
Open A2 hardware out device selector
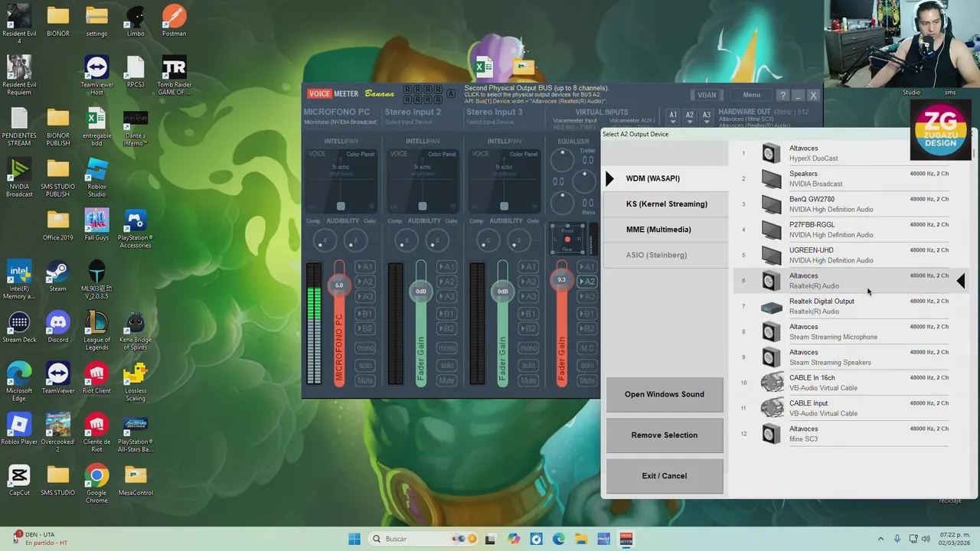point(690,116)
